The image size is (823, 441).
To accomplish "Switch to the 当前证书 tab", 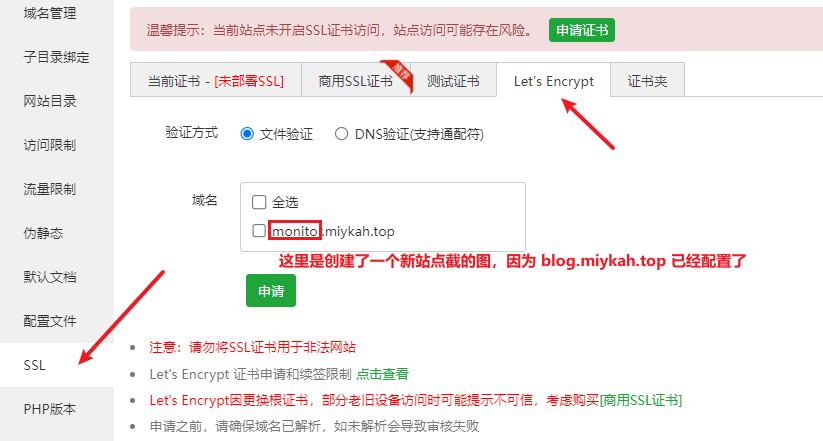I will pyautogui.click(x=216, y=80).
